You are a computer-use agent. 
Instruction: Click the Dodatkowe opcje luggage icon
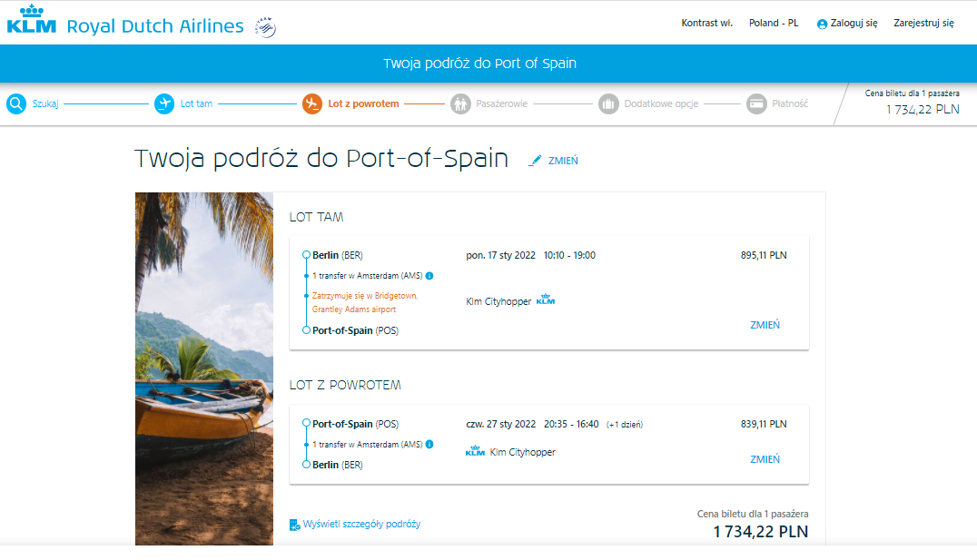(x=608, y=103)
